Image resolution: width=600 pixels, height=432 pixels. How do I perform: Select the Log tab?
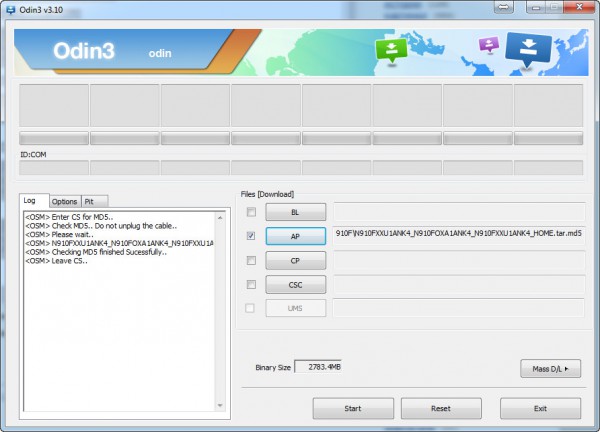[x=31, y=201]
